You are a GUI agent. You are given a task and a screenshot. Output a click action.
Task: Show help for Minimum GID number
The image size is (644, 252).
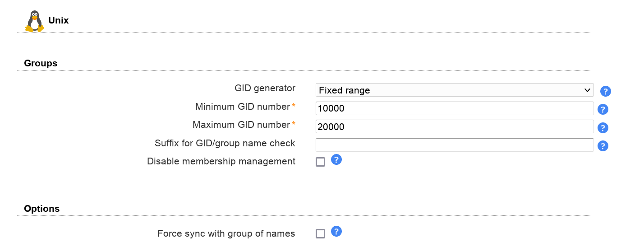click(x=603, y=109)
